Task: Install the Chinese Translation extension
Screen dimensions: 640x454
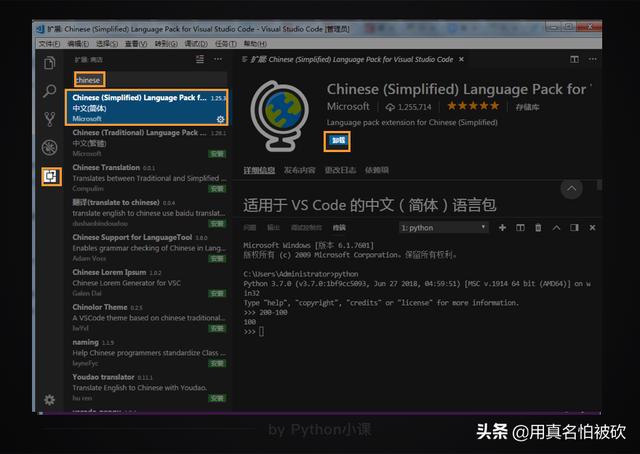Action: pos(217,189)
